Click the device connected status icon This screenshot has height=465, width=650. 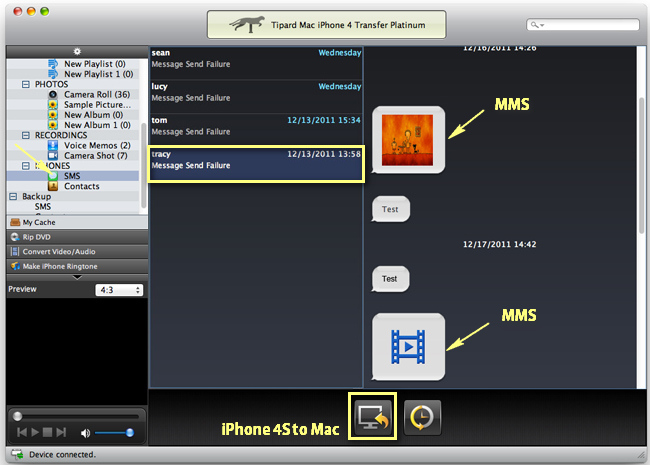click(17, 454)
